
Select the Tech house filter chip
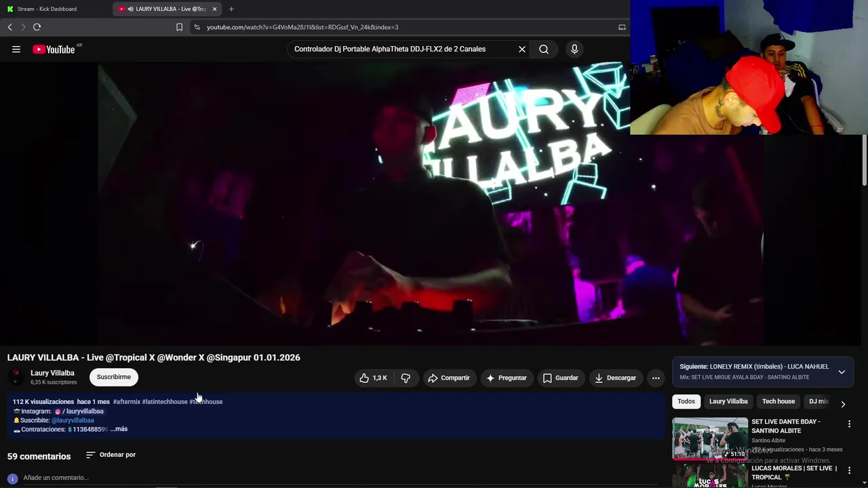click(778, 401)
